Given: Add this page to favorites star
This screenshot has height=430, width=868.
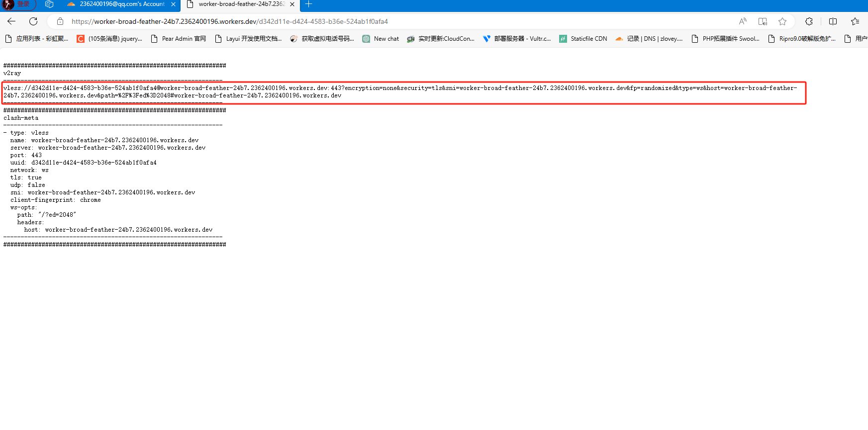Looking at the screenshot, I should (782, 21).
